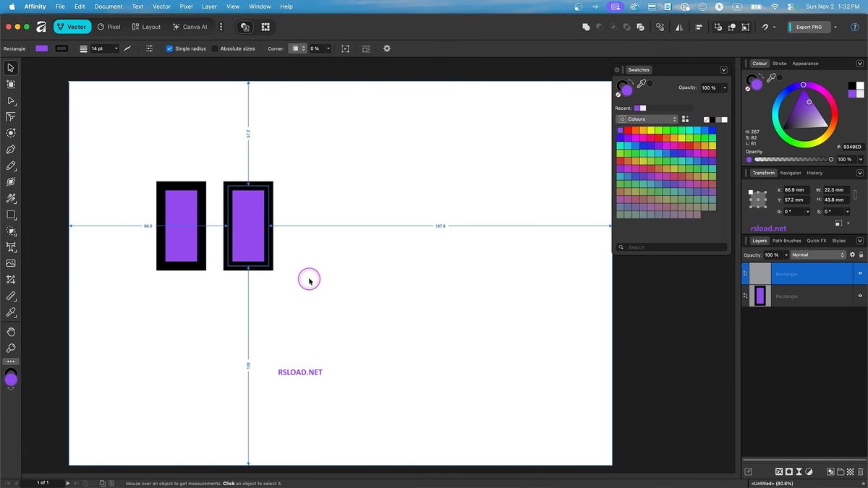Click the Flip Horizontal toolbar icon
The width and height of the screenshot is (868, 488).
[678, 27]
